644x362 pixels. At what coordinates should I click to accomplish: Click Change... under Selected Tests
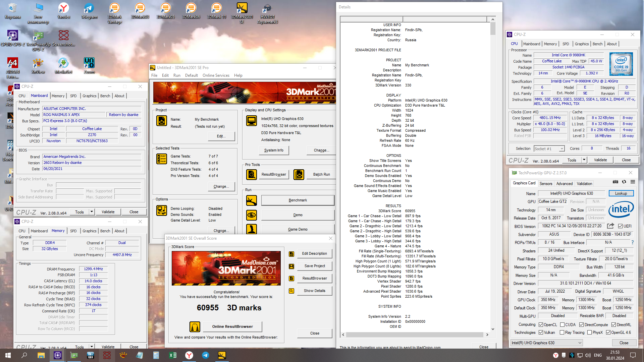click(221, 187)
